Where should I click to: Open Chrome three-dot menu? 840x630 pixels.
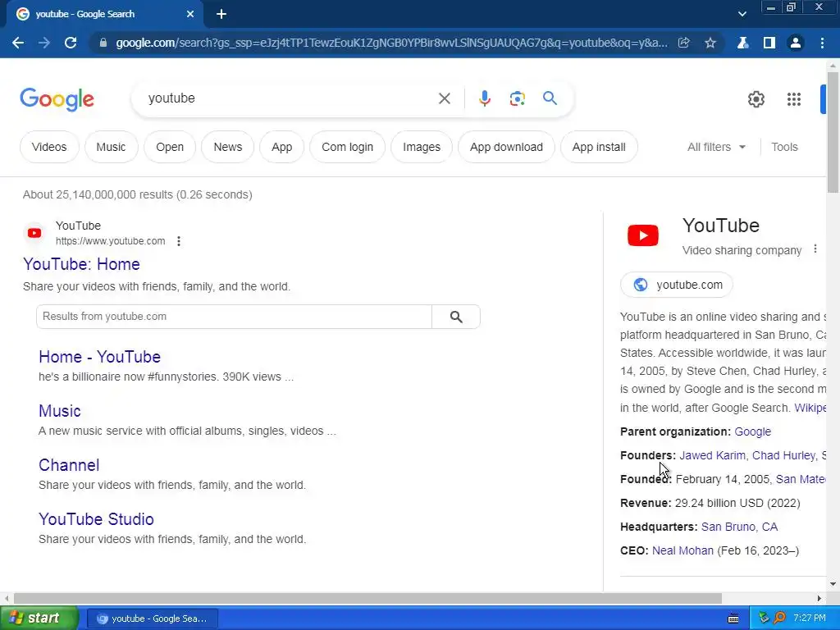coord(822,43)
